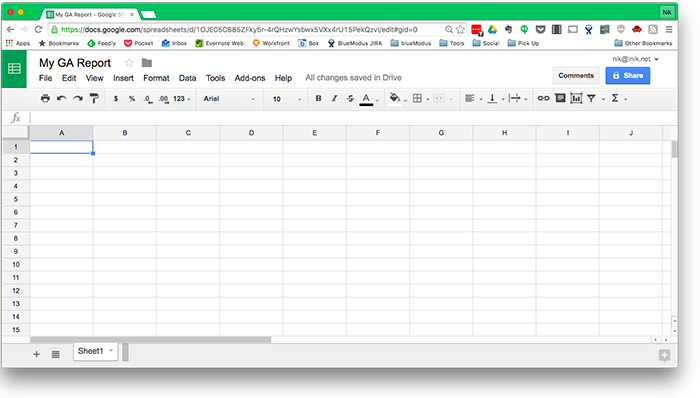Select the paint format tool
The width and height of the screenshot is (700, 398).
[x=94, y=99]
